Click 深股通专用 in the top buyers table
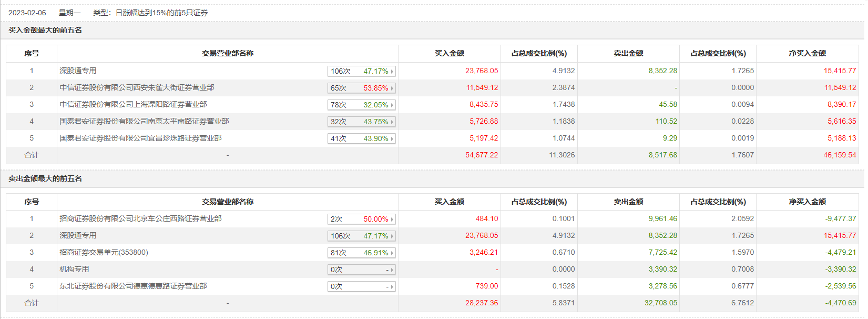868x319 pixels. (x=78, y=71)
